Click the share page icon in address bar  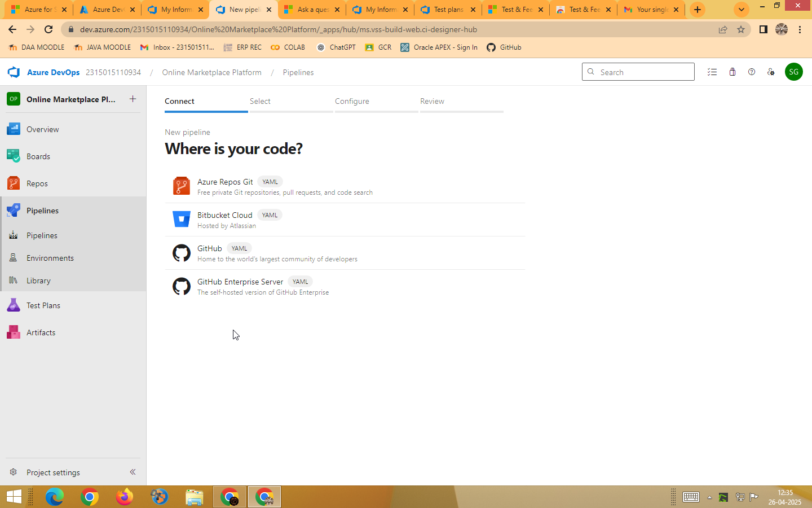[x=723, y=29]
